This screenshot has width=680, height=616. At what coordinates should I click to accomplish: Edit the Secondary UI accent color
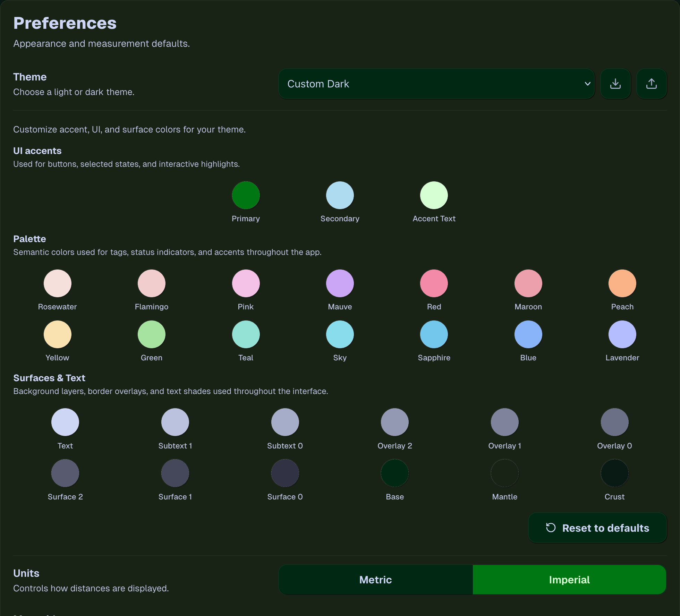[340, 195]
